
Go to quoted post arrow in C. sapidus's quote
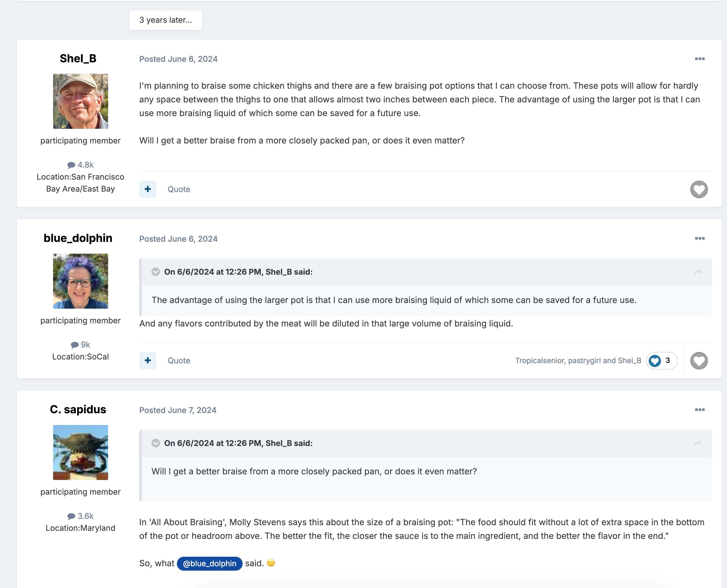[x=698, y=443]
